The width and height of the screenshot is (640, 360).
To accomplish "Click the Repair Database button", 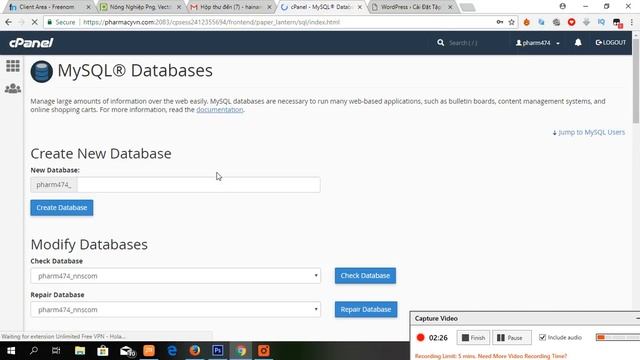I will point(366,309).
